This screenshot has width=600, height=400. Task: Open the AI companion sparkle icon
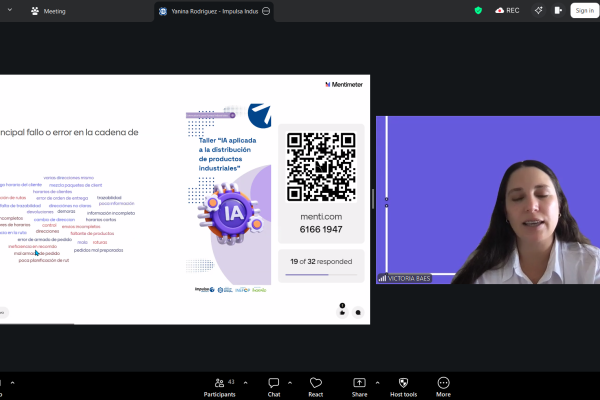(x=538, y=10)
